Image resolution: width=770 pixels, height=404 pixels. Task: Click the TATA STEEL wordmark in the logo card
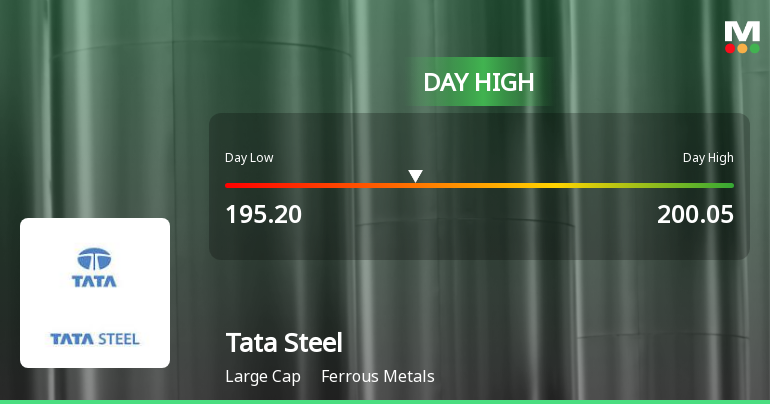(x=95, y=339)
